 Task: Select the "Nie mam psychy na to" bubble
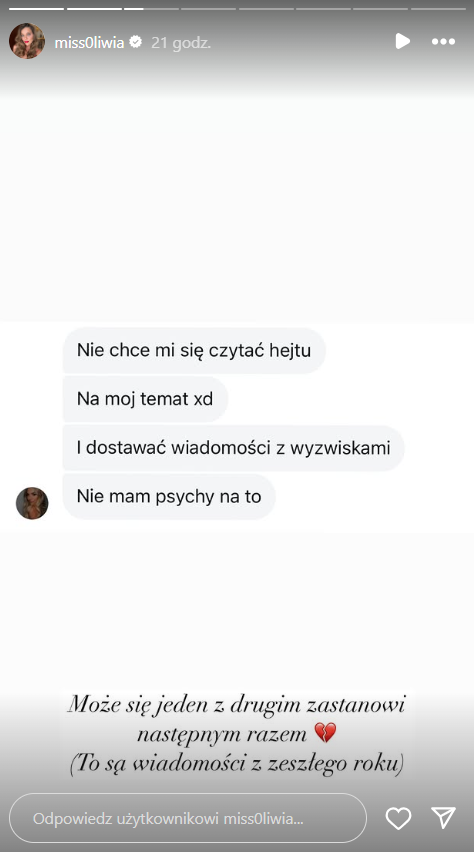pos(169,496)
